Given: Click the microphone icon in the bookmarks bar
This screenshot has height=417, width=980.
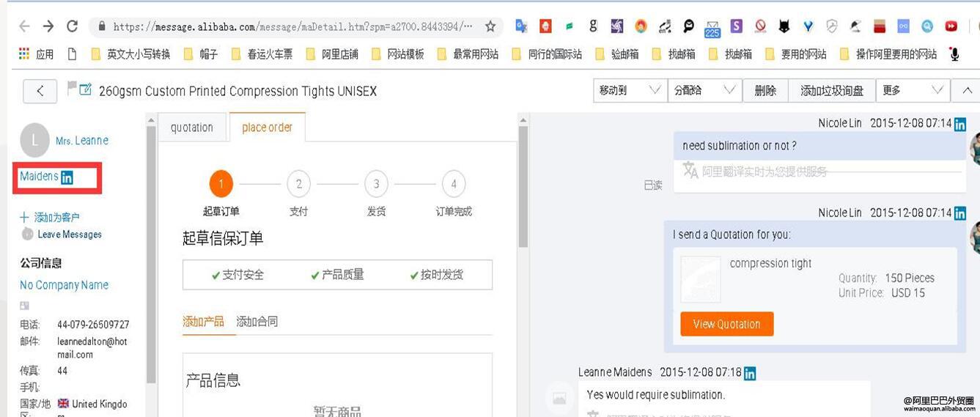Looking at the screenshot, I should tap(954, 53).
